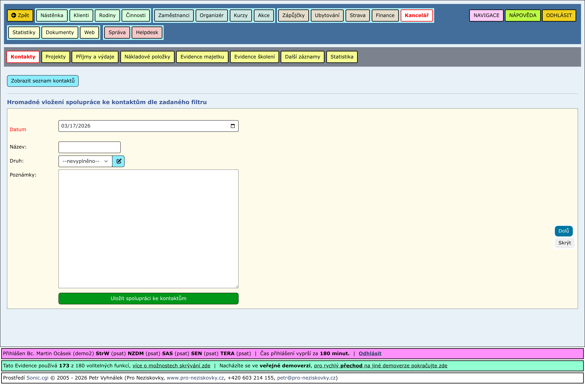The image size is (585, 392).
Task: Open the petr@pro-neziskovky.cz email link
Action: coord(306,378)
